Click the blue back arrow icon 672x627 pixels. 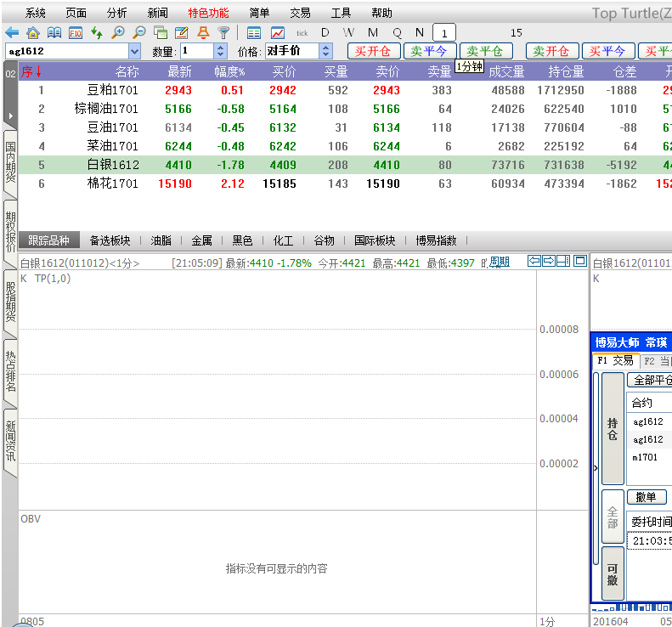click(x=12, y=32)
